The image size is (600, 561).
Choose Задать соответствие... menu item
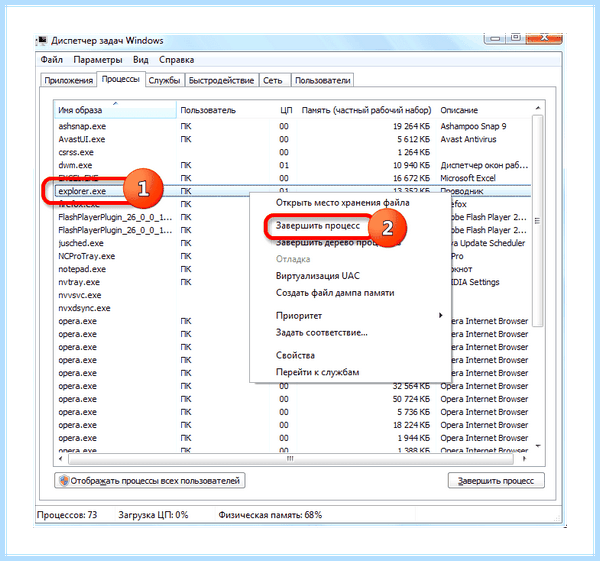click(321, 333)
